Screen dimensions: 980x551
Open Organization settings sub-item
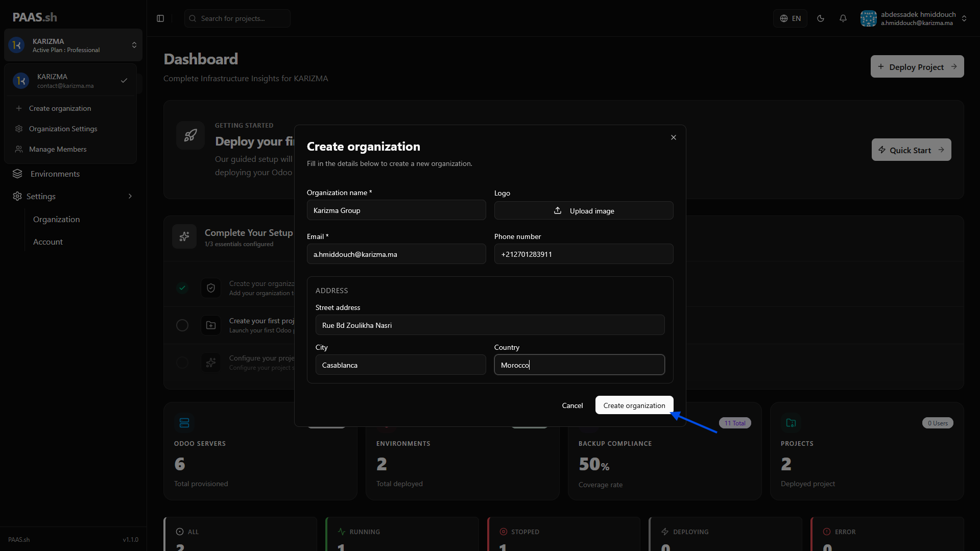click(x=56, y=219)
